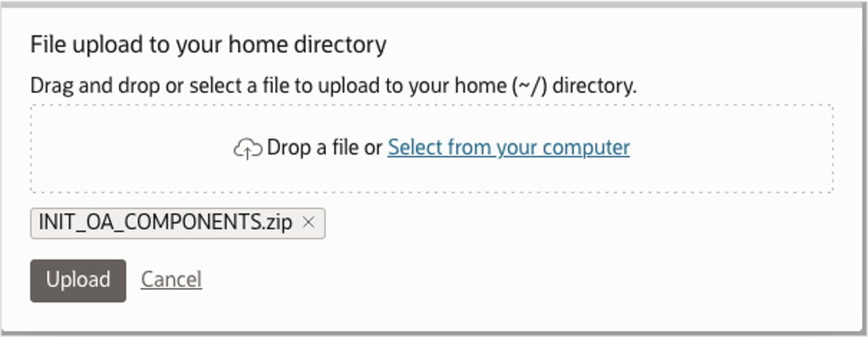Delete the selected zip file chip
The height and width of the screenshot is (337, 868).
coord(309,223)
